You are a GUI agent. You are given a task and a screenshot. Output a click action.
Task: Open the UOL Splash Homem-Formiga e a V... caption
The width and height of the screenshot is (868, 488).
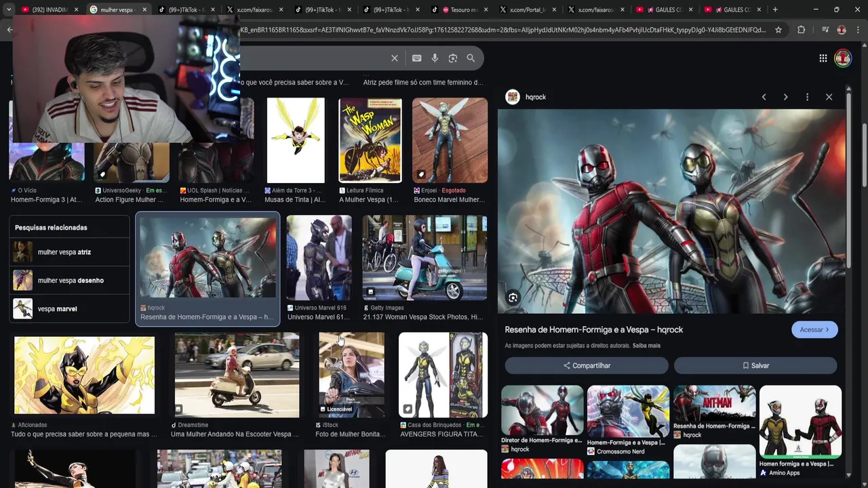216,200
